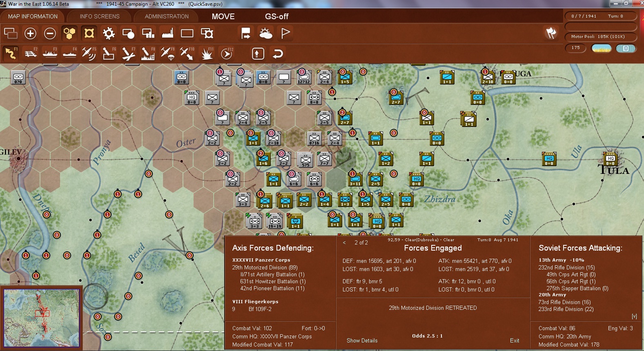Select the F6 bomb unit mode icon
This screenshot has height=351, width=644.
[109, 53]
